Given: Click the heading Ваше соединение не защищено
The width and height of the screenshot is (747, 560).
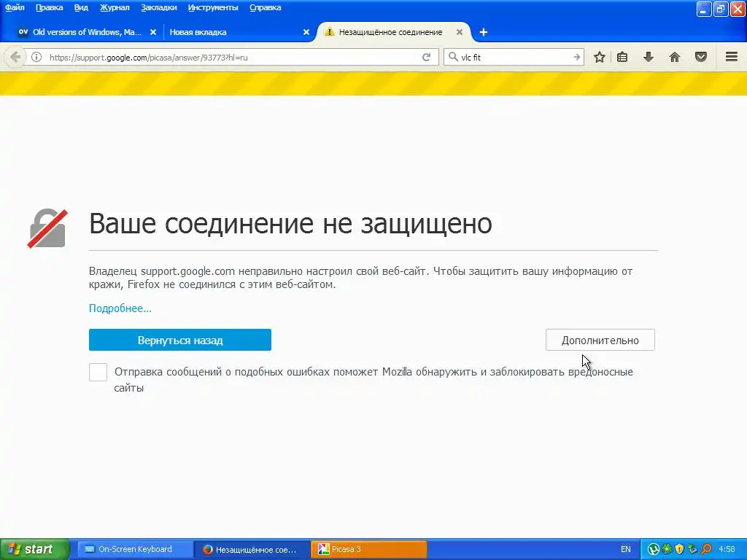Looking at the screenshot, I should point(290,223).
